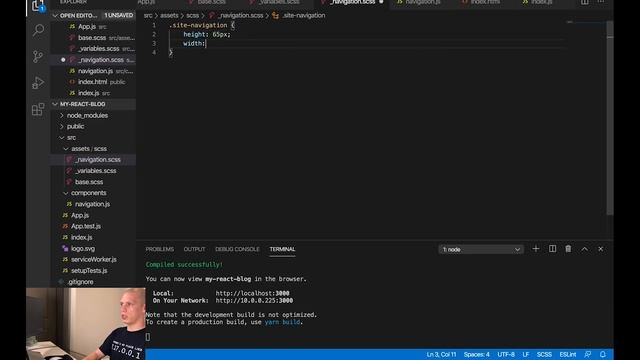
Task: Open the feedback icon in status bar
Action: point(587,354)
